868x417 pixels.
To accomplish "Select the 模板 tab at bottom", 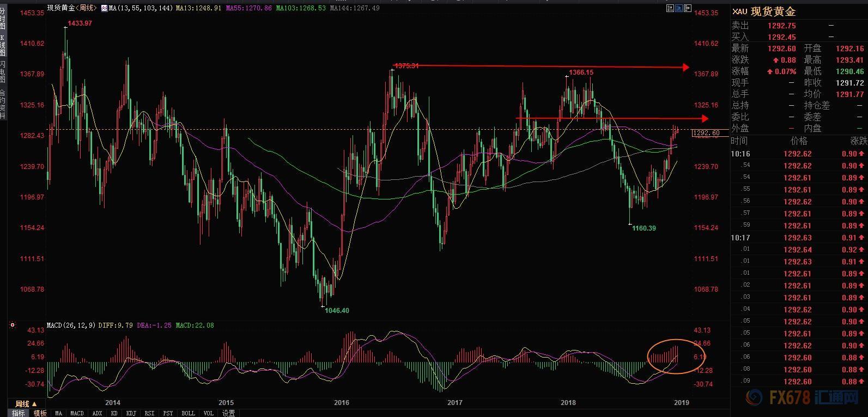I will coord(40,413).
